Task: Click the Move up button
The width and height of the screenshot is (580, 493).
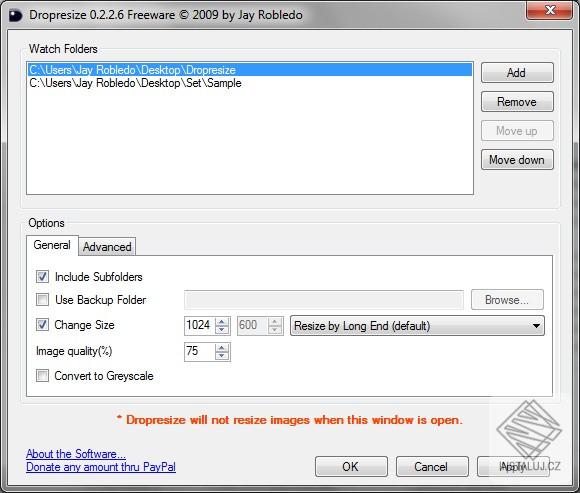Action: (517, 131)
